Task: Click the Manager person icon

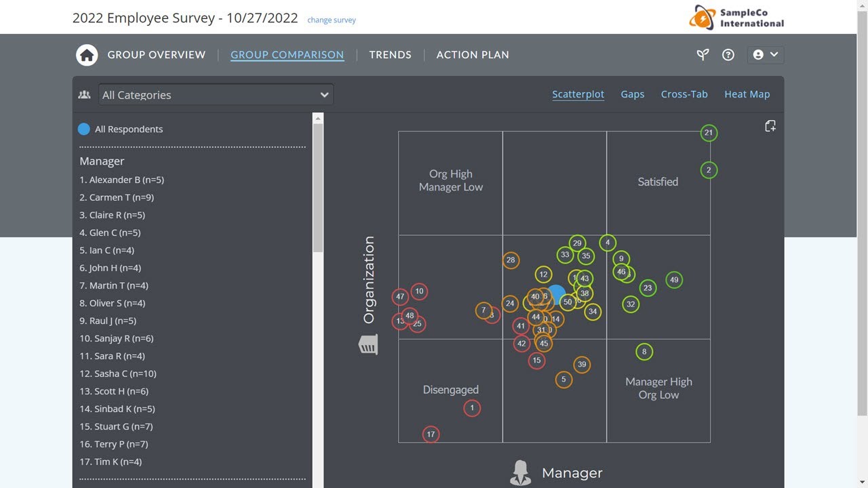Action: coord(521,473)
